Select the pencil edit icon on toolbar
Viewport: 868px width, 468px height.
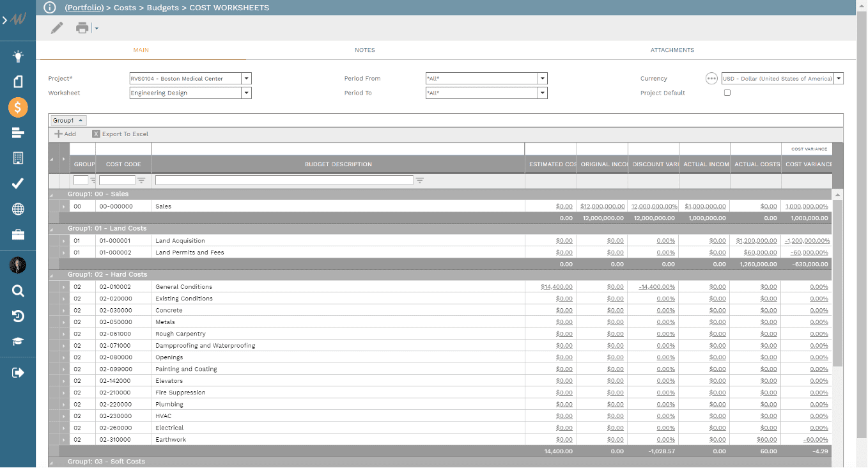(56, 27)
